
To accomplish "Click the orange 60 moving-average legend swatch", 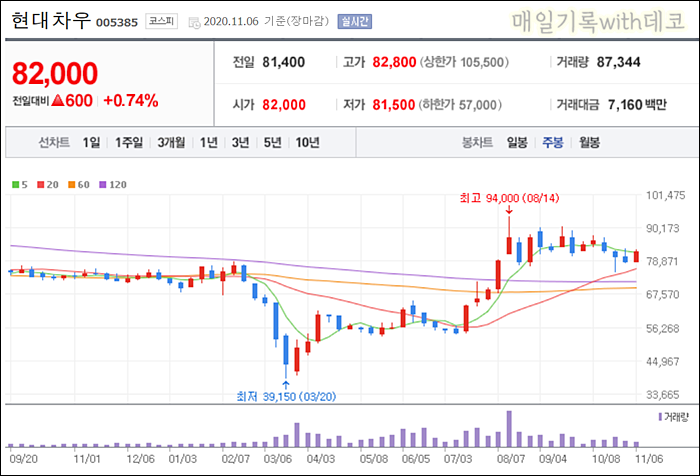I will (71, 184).
